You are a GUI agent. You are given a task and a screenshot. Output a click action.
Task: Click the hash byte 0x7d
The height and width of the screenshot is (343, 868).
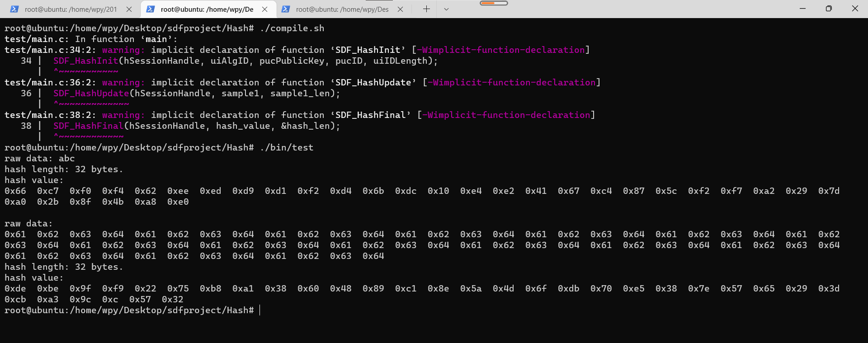tap(829, 191)
